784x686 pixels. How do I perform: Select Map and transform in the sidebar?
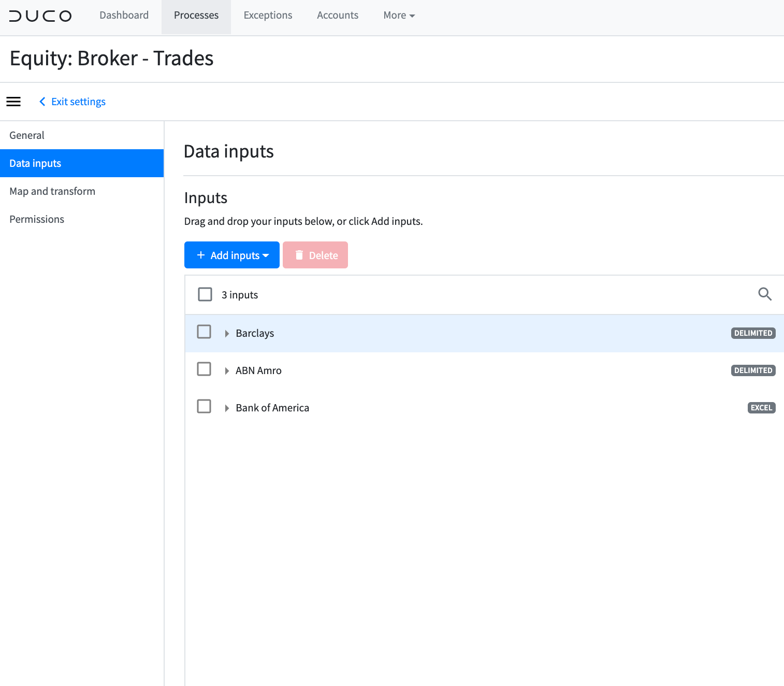(52, 191)
